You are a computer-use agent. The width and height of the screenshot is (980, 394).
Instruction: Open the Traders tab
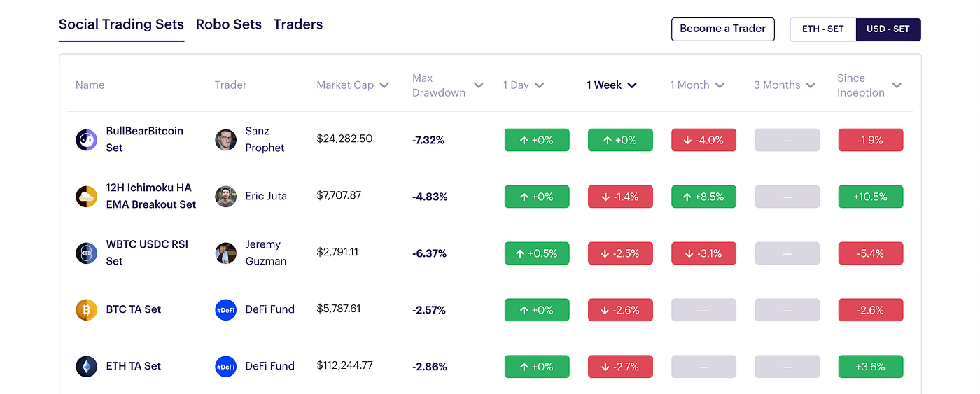[298, 24]
